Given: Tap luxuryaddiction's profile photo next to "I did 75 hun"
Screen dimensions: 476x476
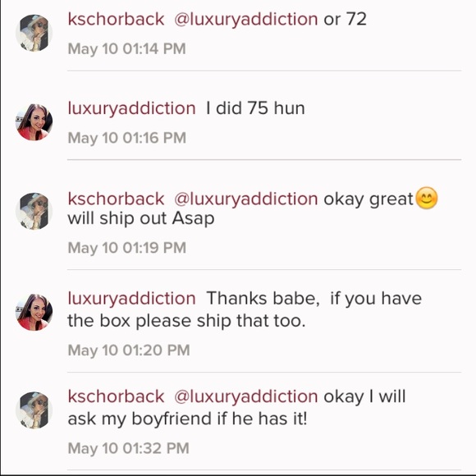Looking at the screenshot, I should point(34,122).
